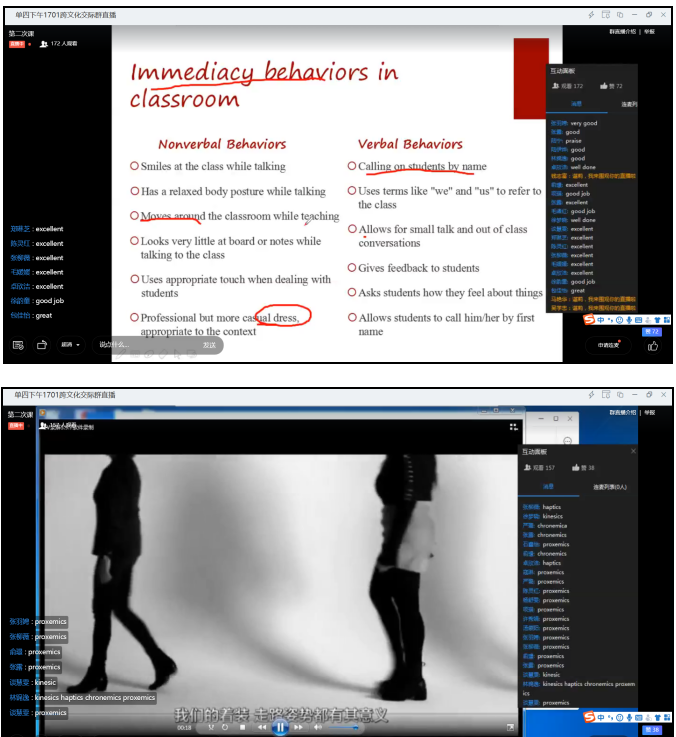Click the pause button in bottom video player
Viewport: 676px width, 737px height.
click(280, 727)
